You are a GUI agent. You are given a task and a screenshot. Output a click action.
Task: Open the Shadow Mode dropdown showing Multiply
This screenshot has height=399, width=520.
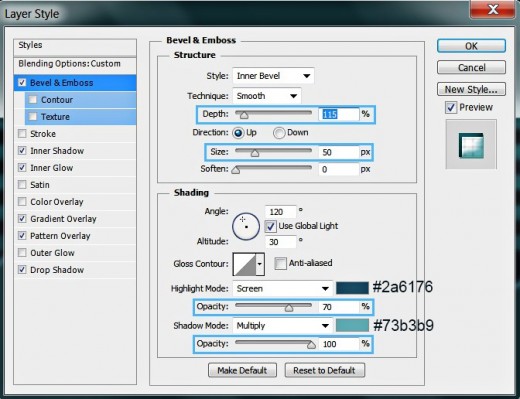coord(282,326)
